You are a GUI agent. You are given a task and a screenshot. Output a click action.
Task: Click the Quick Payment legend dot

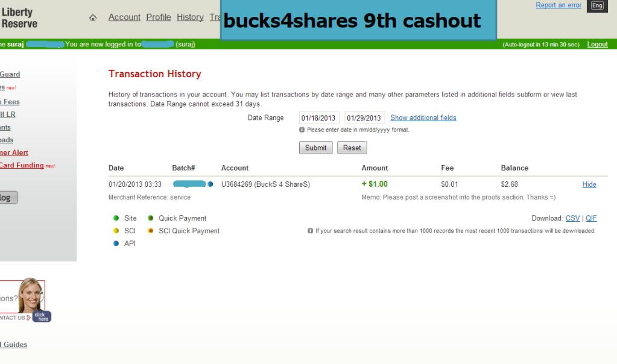[150, 218]
